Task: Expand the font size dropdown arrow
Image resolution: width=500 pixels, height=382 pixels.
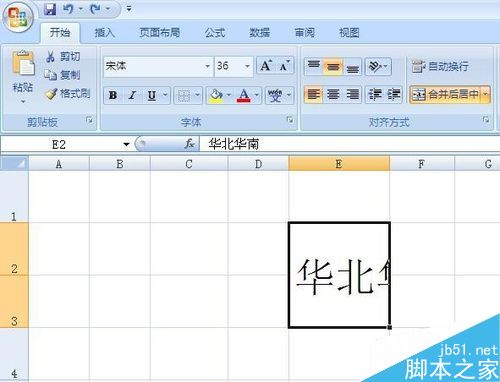Action: (x=247, y=66)
